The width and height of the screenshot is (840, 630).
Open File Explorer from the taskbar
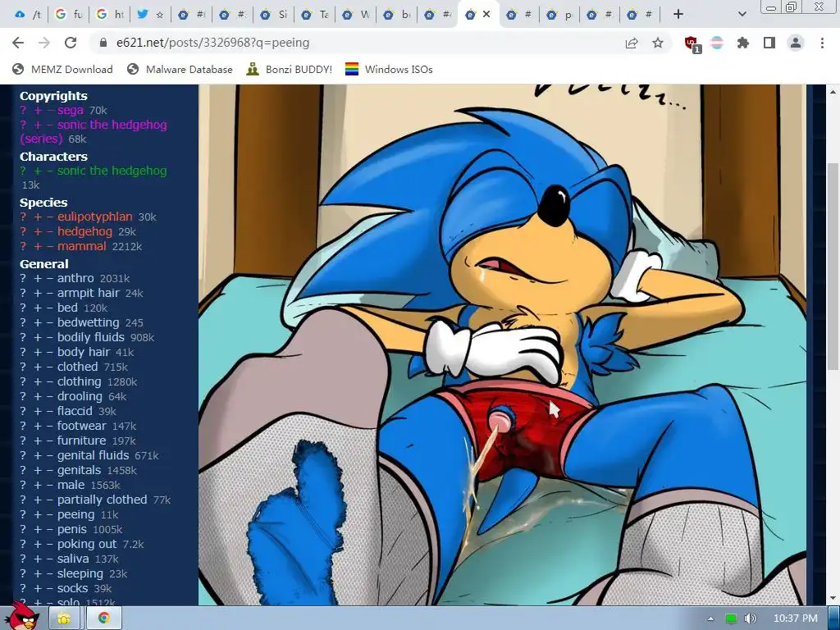point(65,619)
